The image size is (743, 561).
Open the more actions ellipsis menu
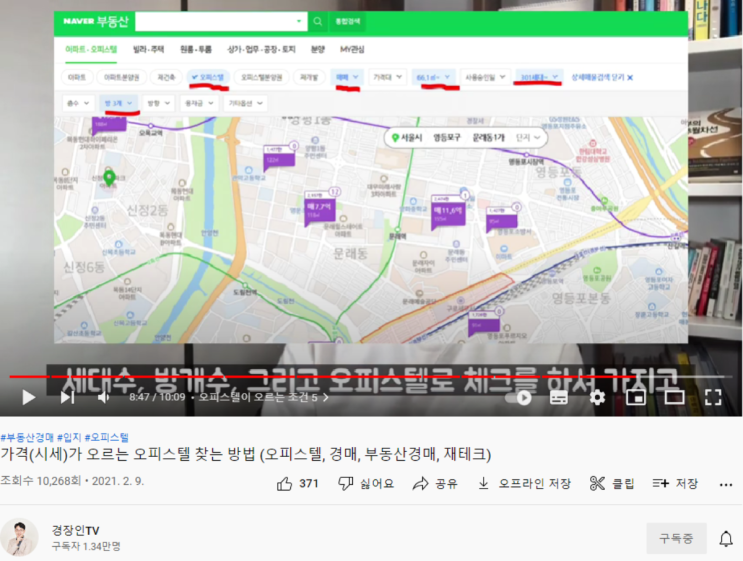(726, 484)
